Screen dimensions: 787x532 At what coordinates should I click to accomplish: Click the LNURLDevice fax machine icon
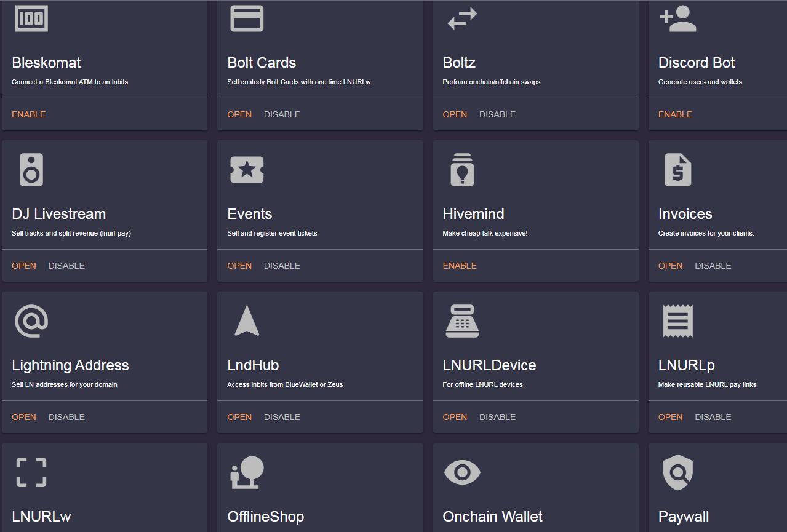(462, 321)
